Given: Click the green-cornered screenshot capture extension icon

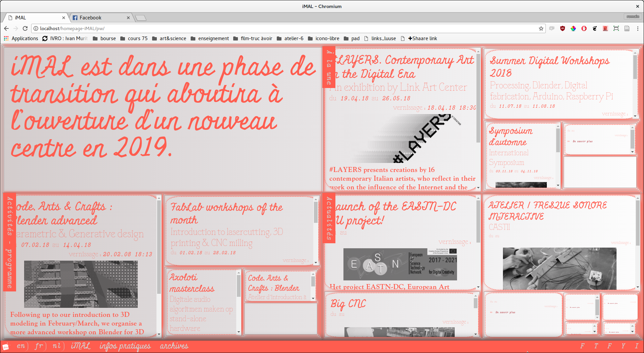Looking at the screenshot, I should pos(616,28).
